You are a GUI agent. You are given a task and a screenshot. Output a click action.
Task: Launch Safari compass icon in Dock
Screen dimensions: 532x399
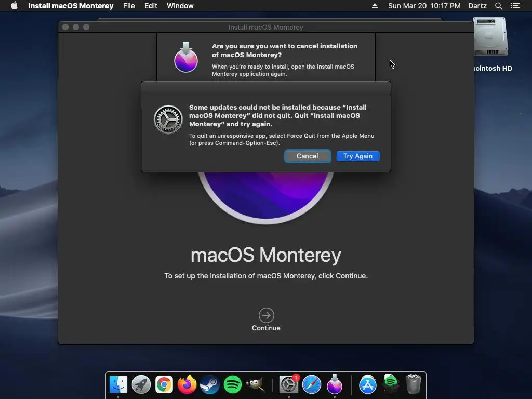click(312, 384)
